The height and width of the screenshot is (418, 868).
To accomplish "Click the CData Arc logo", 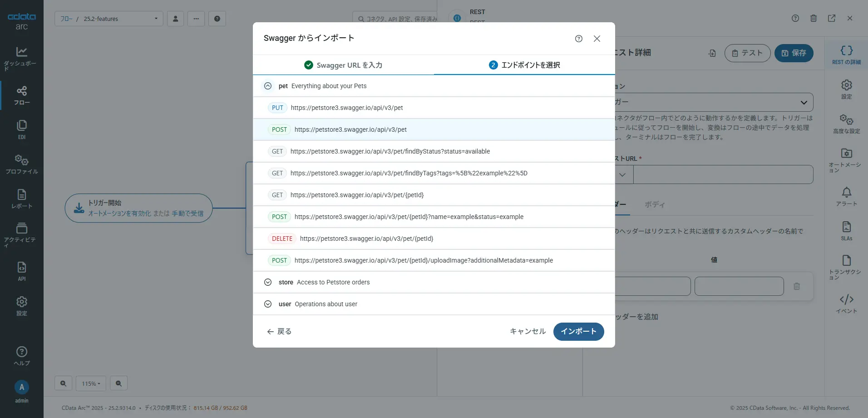I will click(21, 21).
